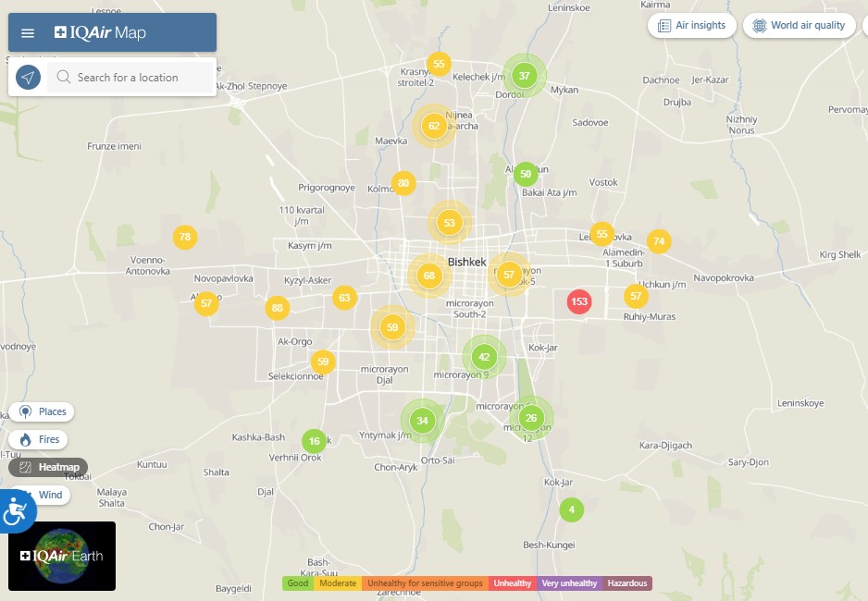Image resolution: width=868 pixels, height=601 pixels.
Task: Open Air insights
Action: click(x=691, y=25)
